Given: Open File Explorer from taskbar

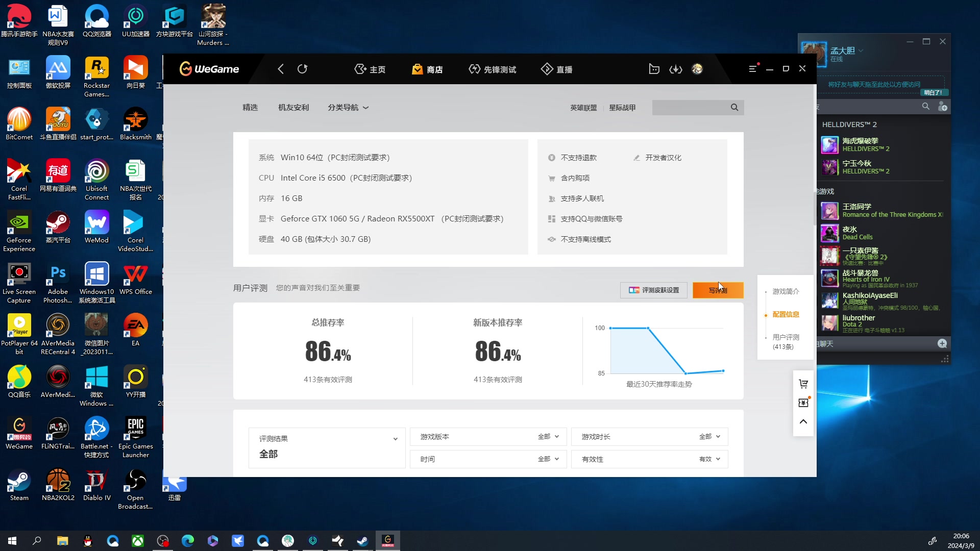Looking at the screenshot, I should pyautogui.click(x=62, y=541).
